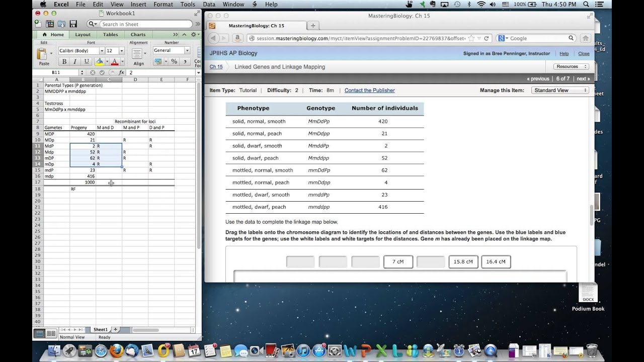The height and width of the screenshot is (362, 644).
Task: Open the General number format dropdown
Action: click(187, 51)
